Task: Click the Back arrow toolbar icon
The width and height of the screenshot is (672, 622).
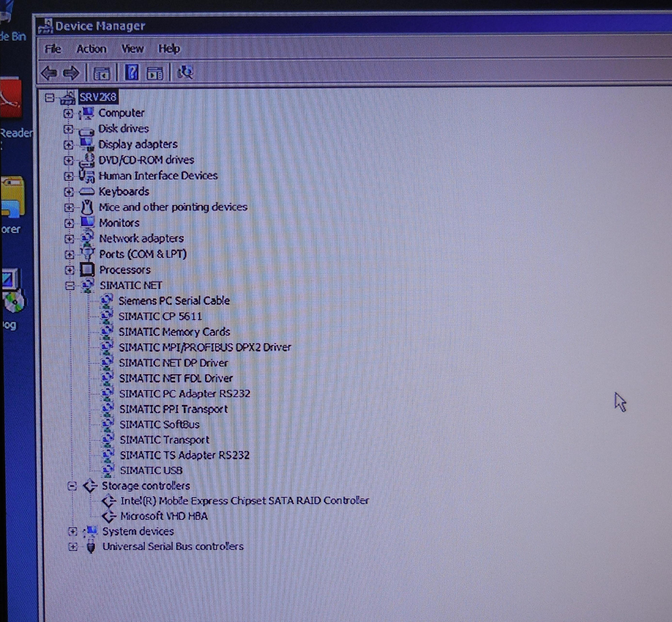Action: click(49, 73)
